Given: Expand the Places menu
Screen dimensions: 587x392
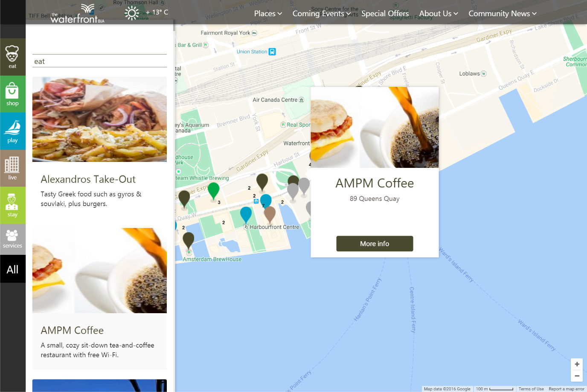Looking at the screenshot, I should coord(268,14).
